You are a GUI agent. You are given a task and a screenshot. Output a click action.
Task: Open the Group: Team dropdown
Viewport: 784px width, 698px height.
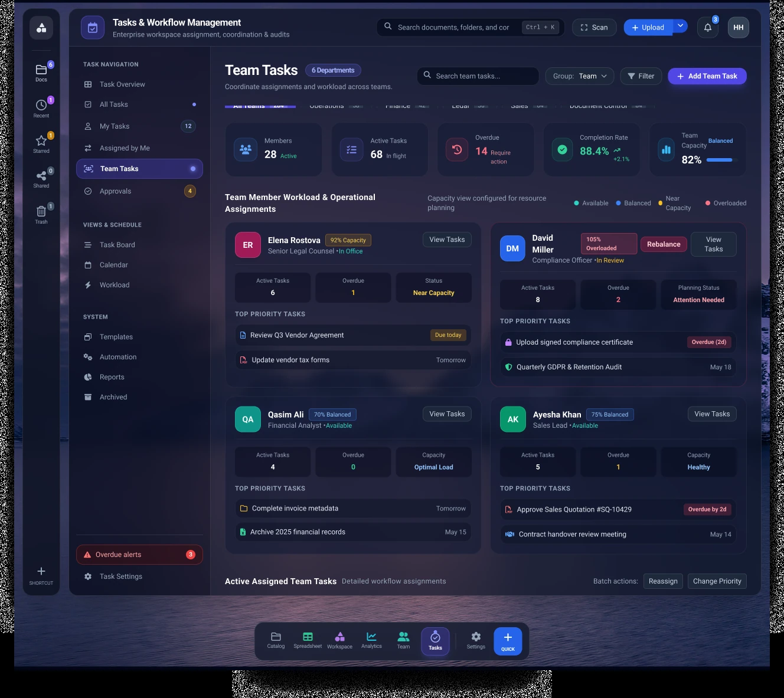pyautogui.click(x=580, y=76)
